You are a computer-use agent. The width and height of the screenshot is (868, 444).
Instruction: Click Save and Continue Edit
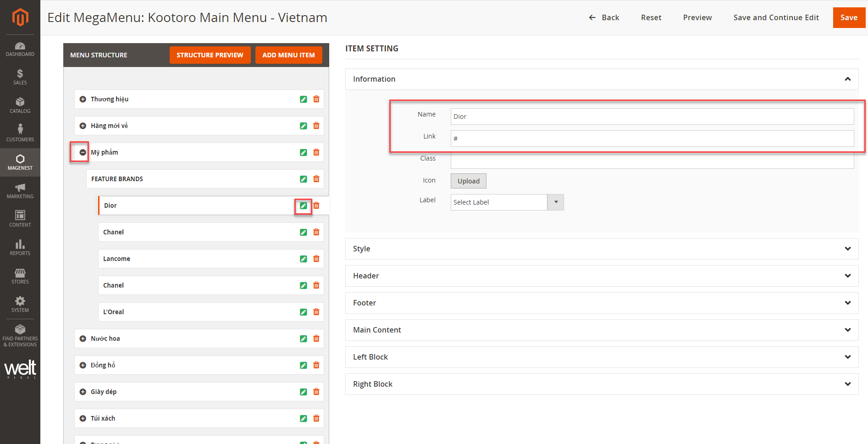[x=776, y=17]
